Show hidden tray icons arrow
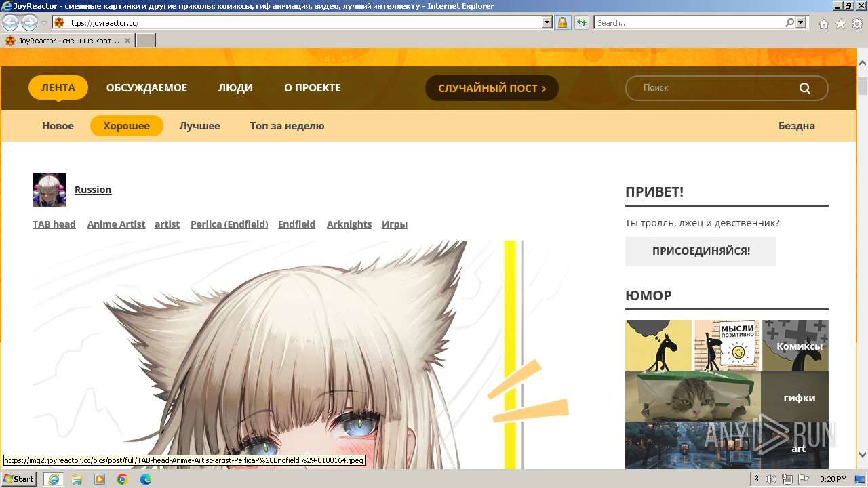Viewport: 868px width, 488px height. (756, 479)
